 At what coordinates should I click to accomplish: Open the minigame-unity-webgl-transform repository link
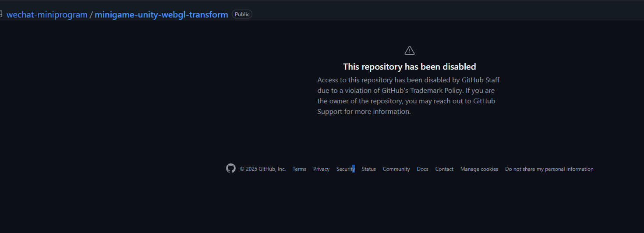pos(161,14)
